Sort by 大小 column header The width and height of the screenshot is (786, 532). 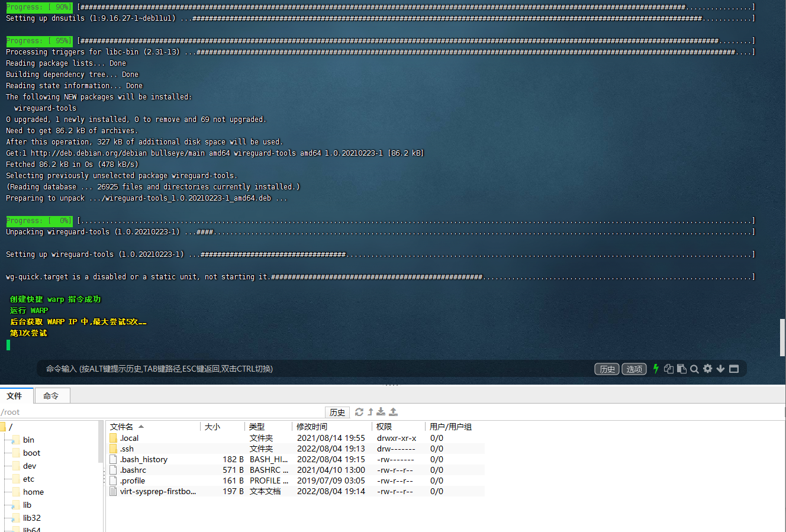[223, 427]
